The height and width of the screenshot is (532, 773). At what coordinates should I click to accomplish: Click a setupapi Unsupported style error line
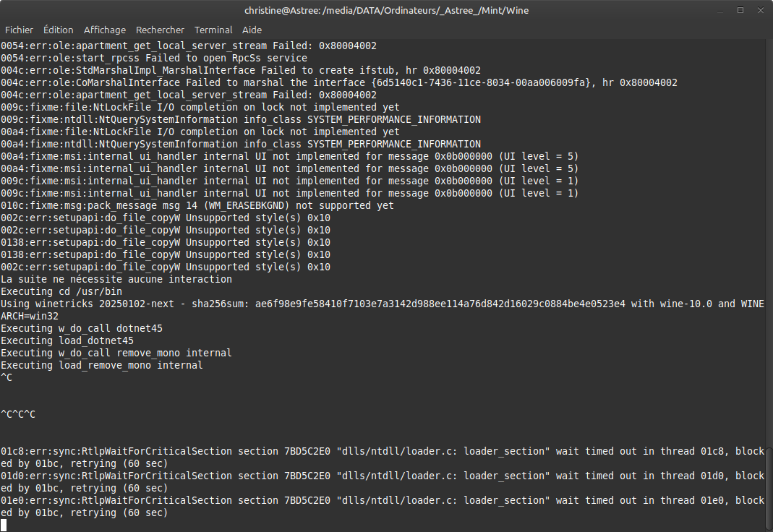166,218
